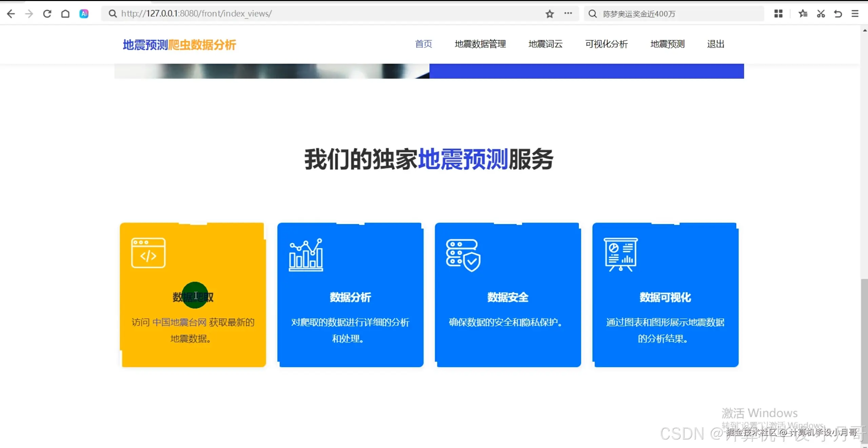Open the AI extension icon in the toolbar
This screenshot has height=448, width=868.
tap(84, 14)
